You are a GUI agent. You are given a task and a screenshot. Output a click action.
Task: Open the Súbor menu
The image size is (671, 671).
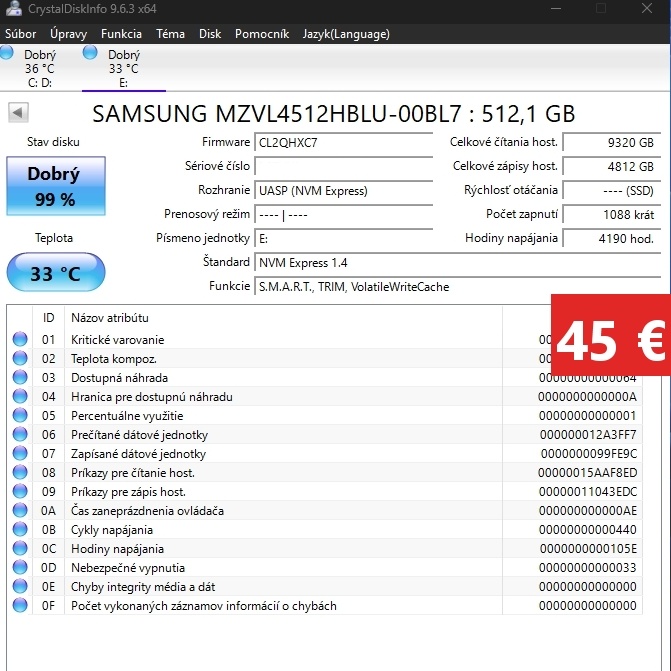(x=21, y=34)
